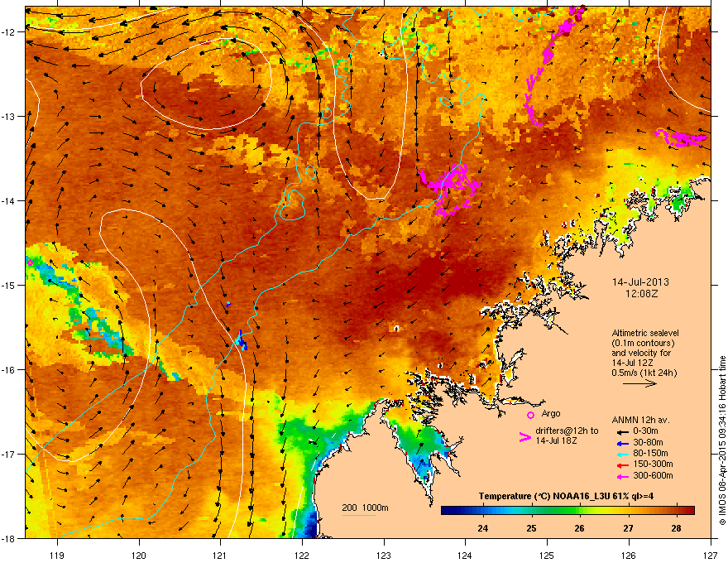Click the magenta drifter track cluster near 124

(449, 190)
